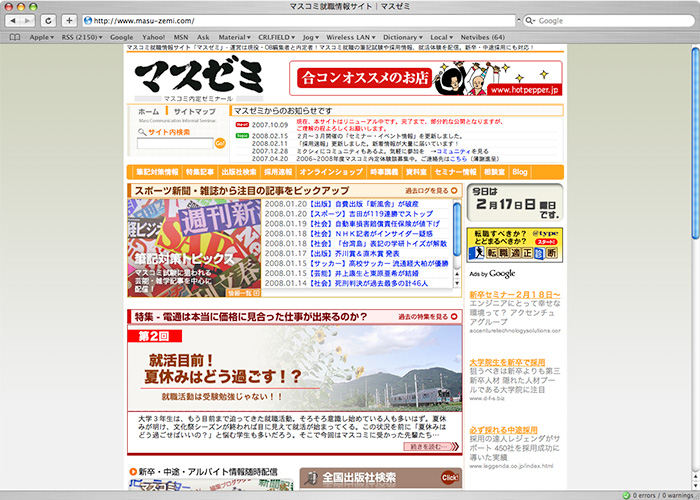Click the news list scroll down arrow
This screenshot has width=700, height=500.
point(457,283)
